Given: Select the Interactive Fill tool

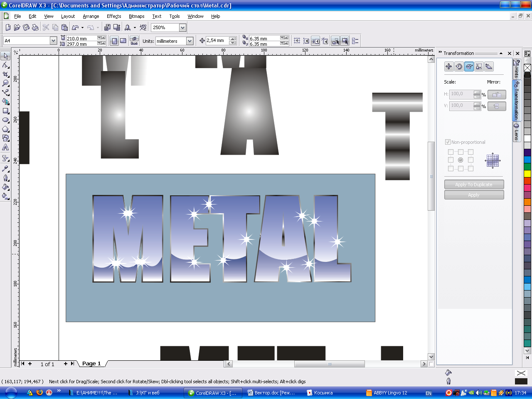Looking at the screenshot, I should tap(6, 196).
